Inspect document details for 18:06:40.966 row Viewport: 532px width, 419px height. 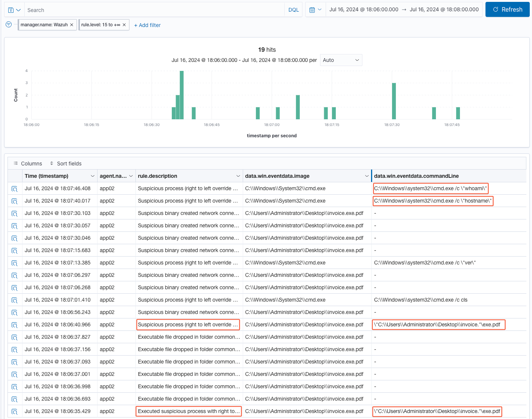click(x=15, y=325)
